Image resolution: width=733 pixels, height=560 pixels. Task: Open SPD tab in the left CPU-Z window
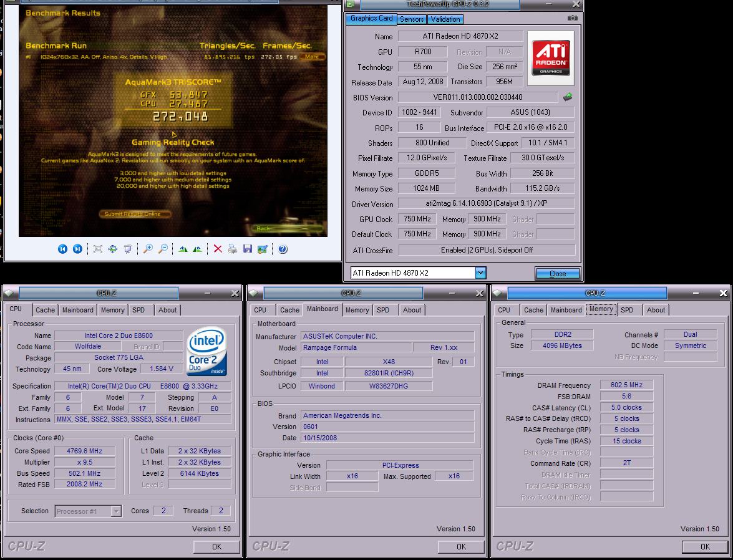point(138,310)
